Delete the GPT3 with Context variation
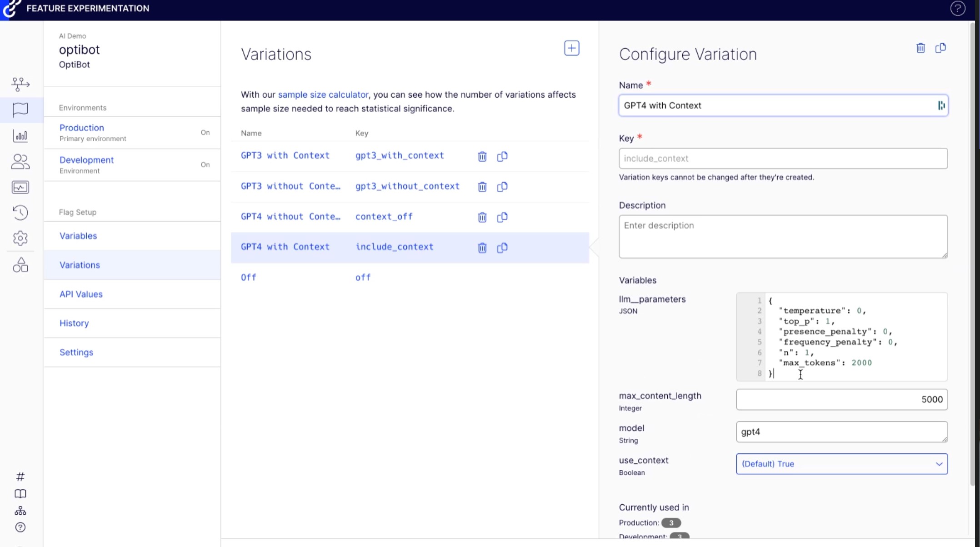Image resolution: width=980 pixels, height=547 pixels. (482, 156)
